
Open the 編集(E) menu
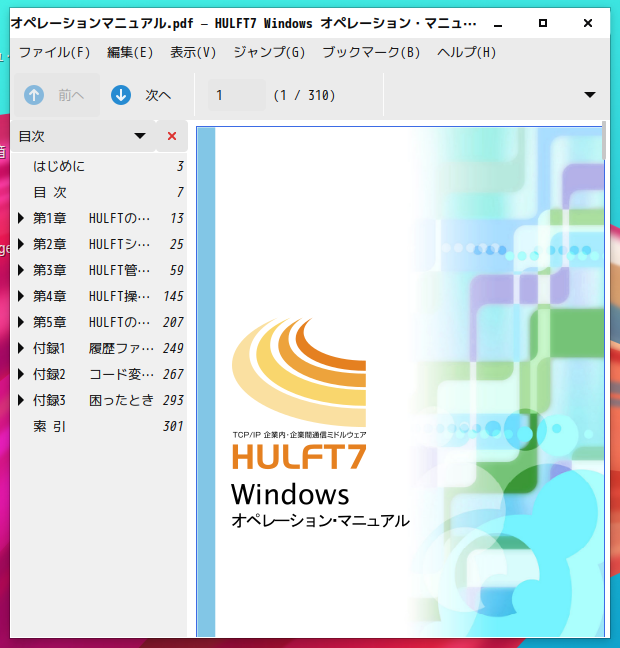(x=130, y=52)
